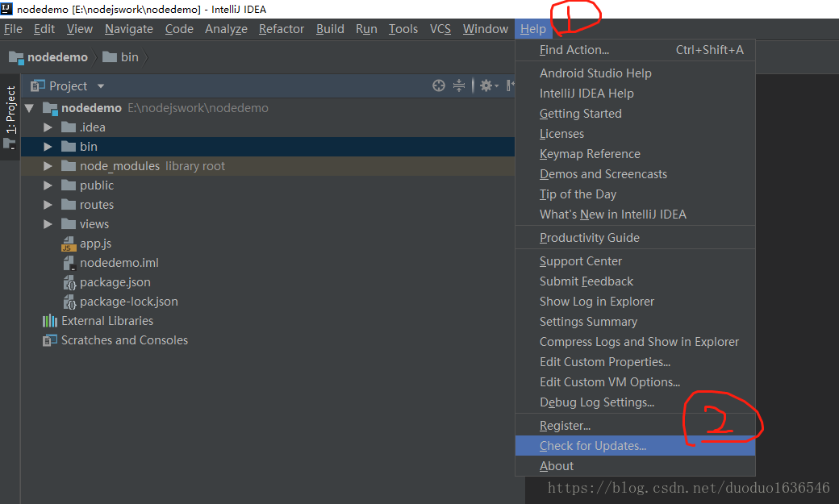Expand the public folder arrow
839x504 pixels.
click(x=48, y=185)
